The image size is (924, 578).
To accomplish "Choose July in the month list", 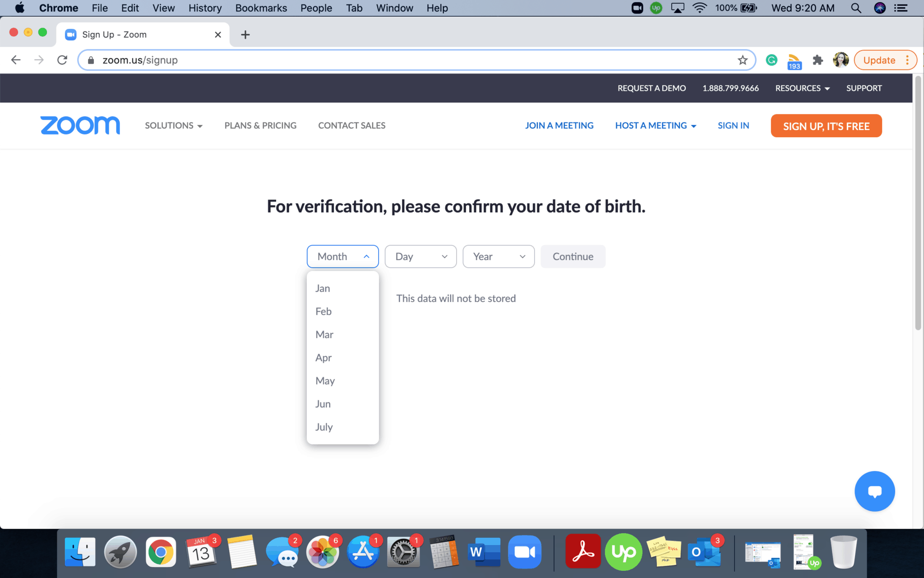I will [324, 427].
